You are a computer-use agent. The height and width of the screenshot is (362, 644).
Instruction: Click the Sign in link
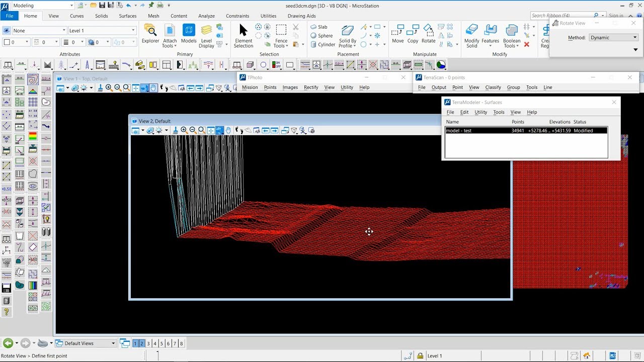pyautogui.click(x=616, y=16)
